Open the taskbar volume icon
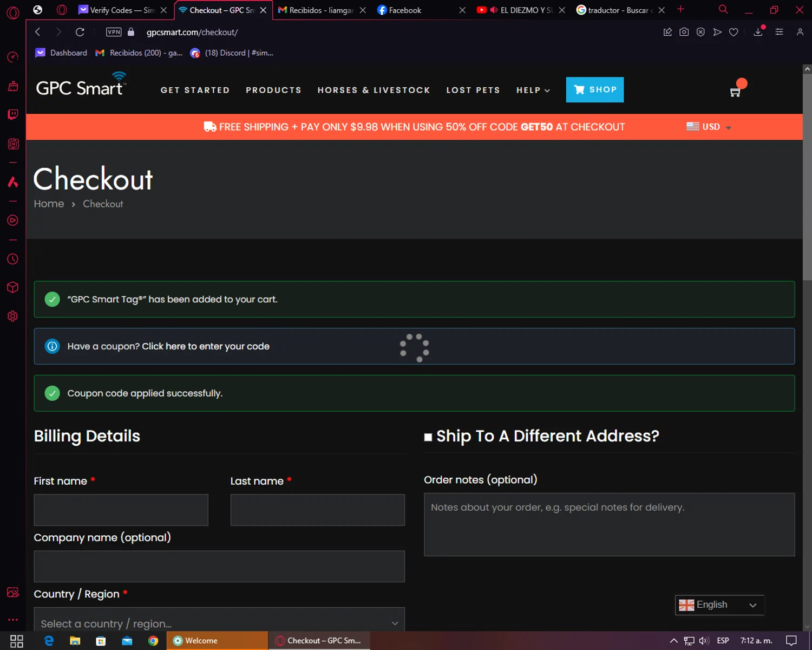This screenshot has height=650, width=812. [x=704, y=641]
